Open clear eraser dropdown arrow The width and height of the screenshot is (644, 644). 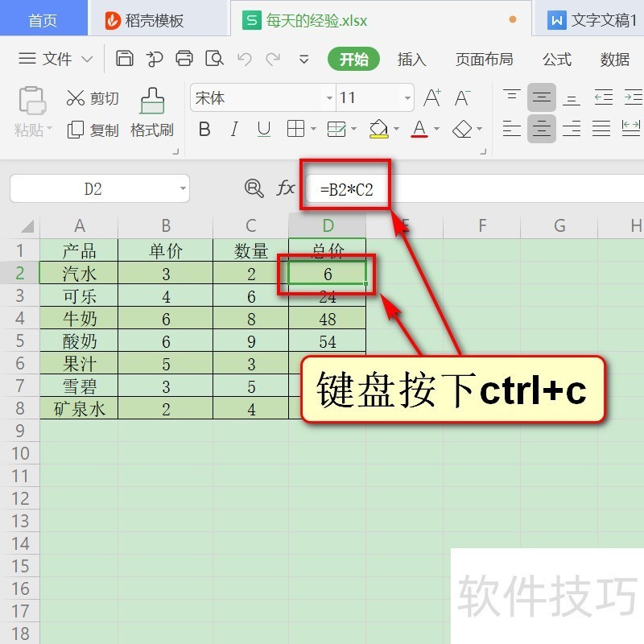pyautogui.click(x=479, y=129)
